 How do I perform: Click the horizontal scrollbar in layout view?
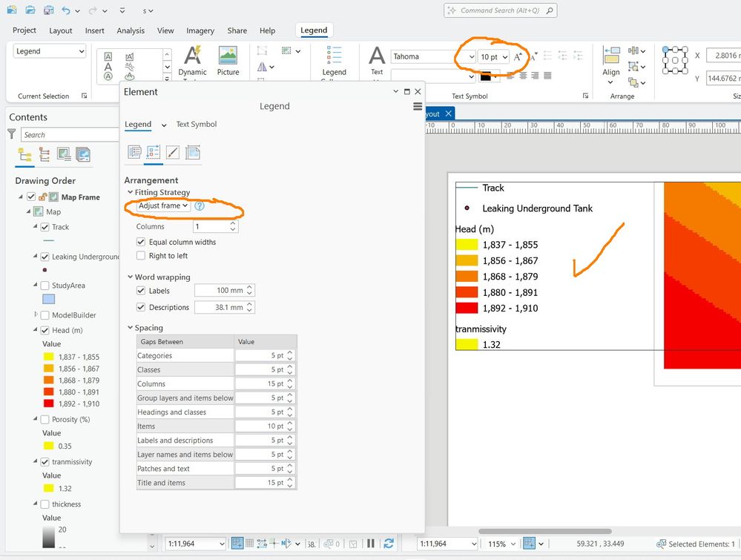(x=545, y=531)
